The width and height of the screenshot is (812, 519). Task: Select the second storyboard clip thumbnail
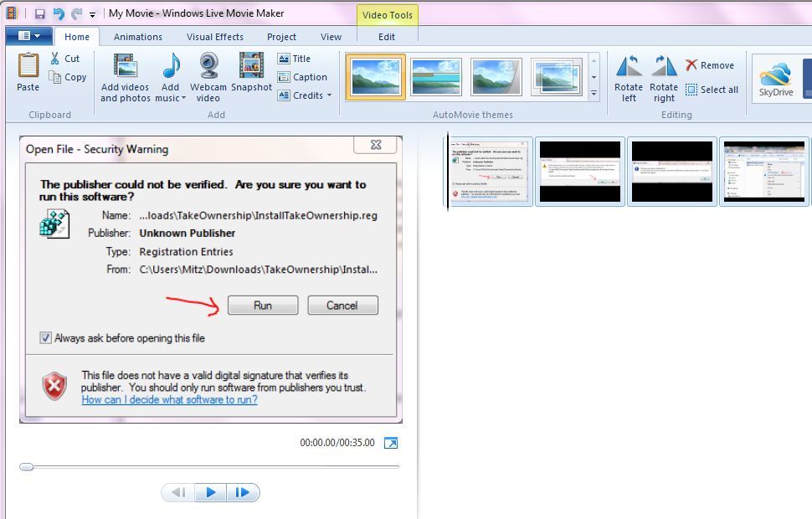(x=580, y=172)
